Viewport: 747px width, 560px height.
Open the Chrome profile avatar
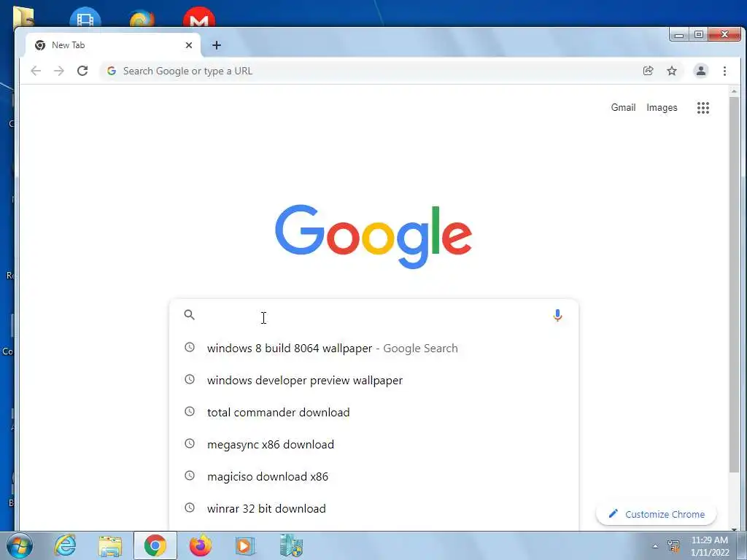pos(701,71)
